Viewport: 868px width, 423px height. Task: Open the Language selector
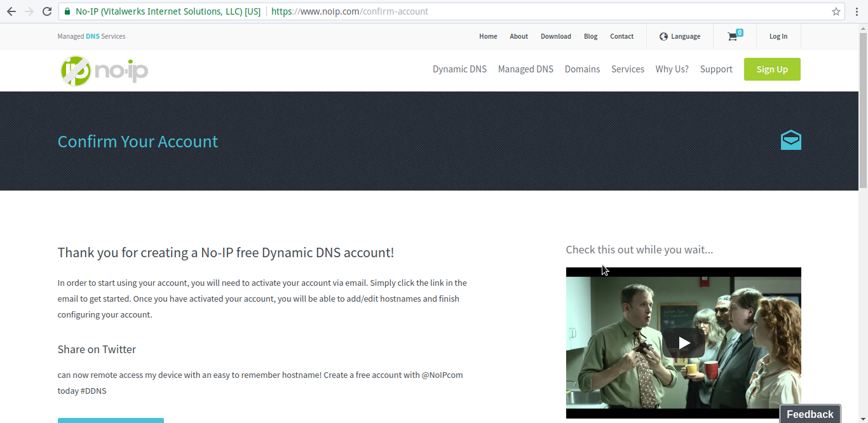680,36
